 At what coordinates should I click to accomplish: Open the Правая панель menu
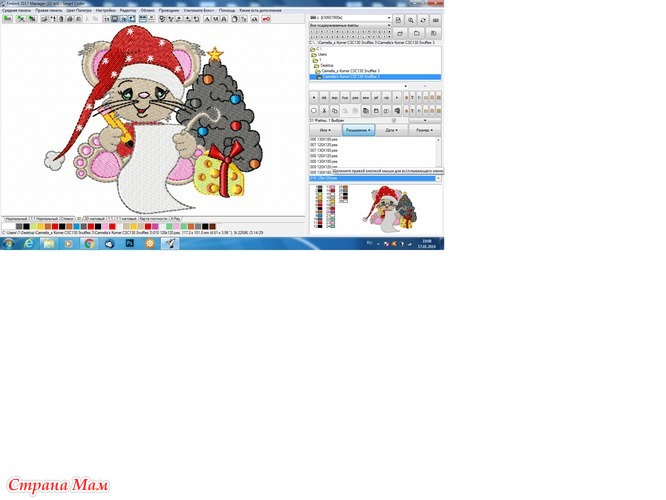[x=48, y=10]
